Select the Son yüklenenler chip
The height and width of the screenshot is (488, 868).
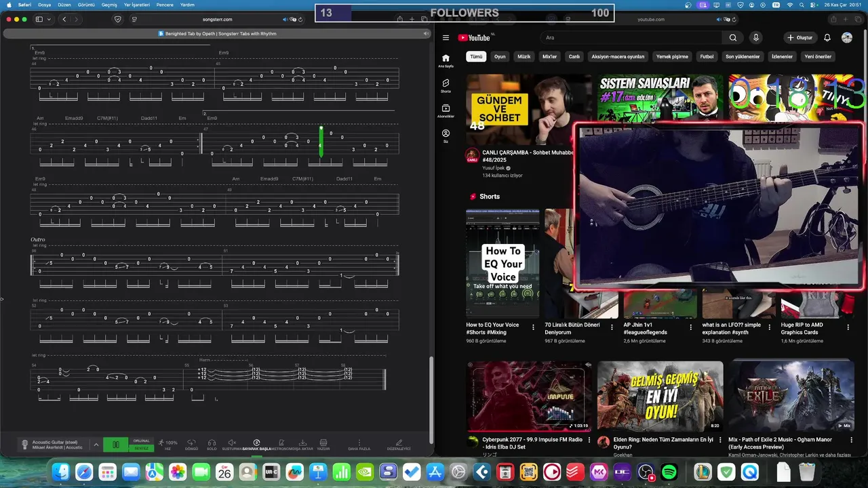[x=743, y=57]
